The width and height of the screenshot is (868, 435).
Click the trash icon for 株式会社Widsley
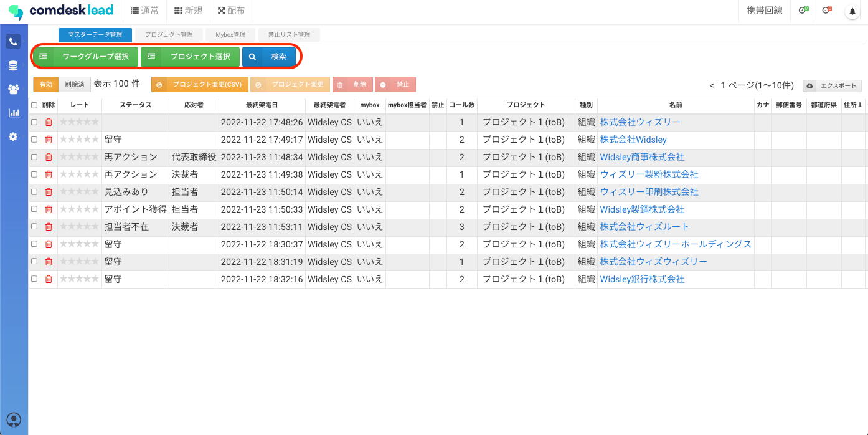(x=49, y=140)
